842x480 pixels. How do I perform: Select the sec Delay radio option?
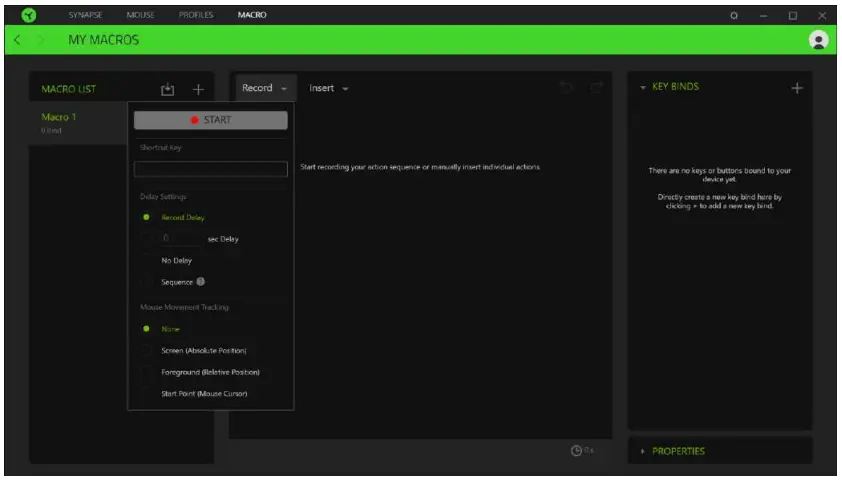pos(146,239)
